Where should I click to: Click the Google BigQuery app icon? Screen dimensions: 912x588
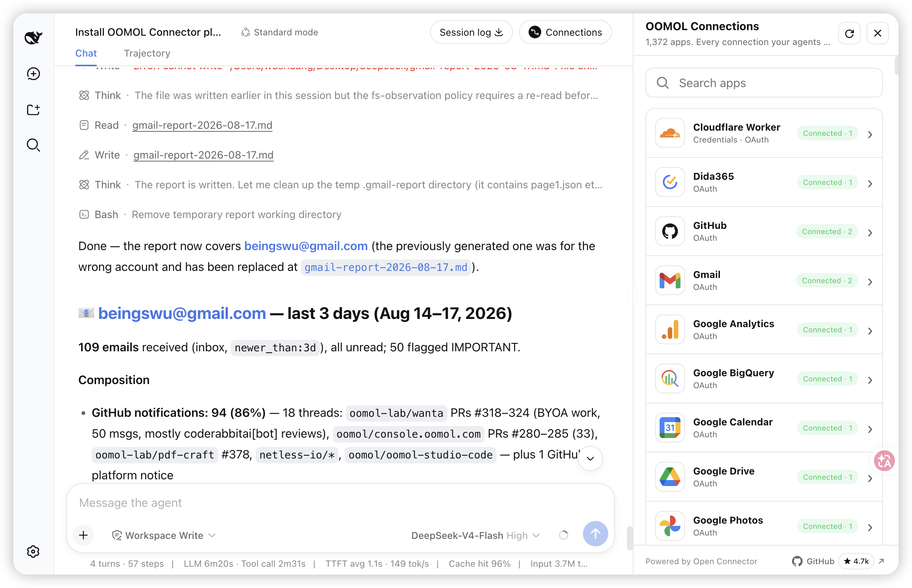coord(670,379)
